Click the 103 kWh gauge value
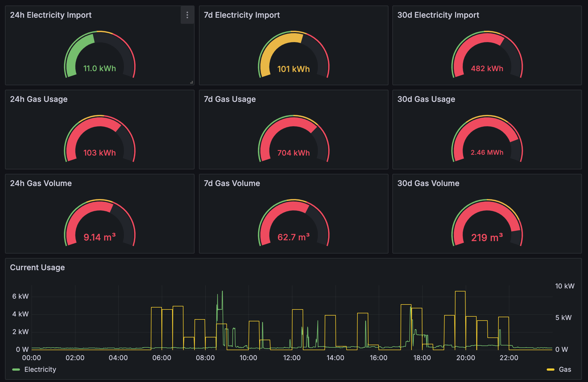588x382 pixels. 99,153
